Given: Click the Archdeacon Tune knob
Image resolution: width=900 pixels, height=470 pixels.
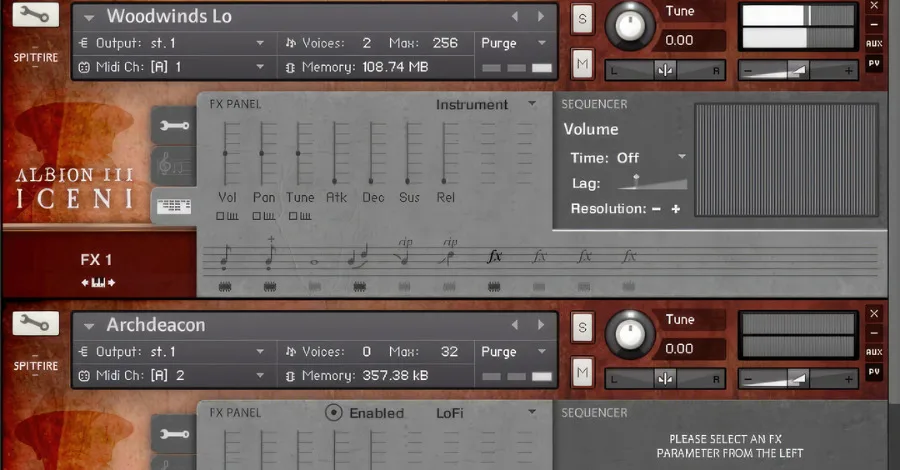Looking at the screenshot, I should tap(630, 334).
